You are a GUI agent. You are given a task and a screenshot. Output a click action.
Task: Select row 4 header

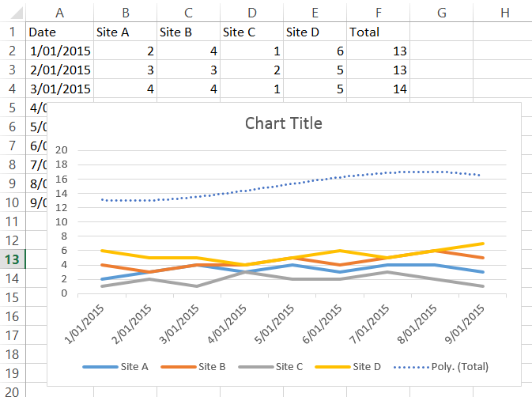(13, 89)
